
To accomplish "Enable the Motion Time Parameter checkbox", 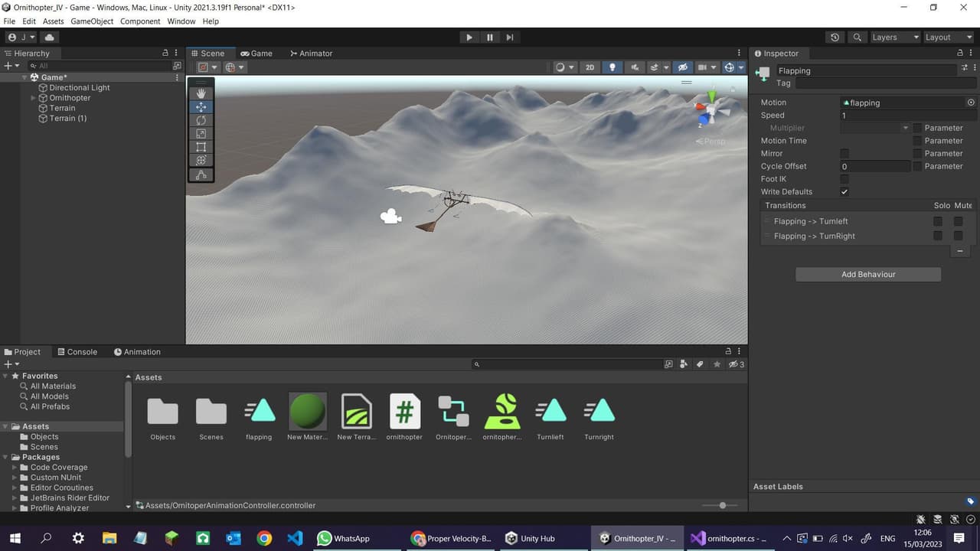I will coord(917,141).
